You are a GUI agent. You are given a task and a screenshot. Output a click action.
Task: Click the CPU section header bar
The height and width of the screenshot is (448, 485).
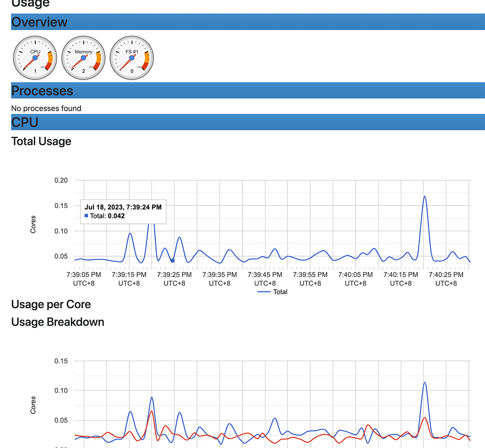click(x=248, y=122)
